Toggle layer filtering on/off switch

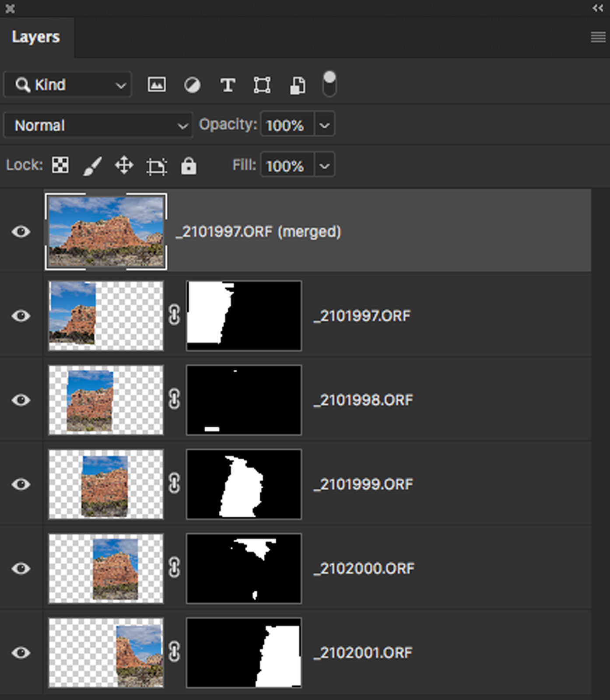pyautogui.click(x=329, y=84)
